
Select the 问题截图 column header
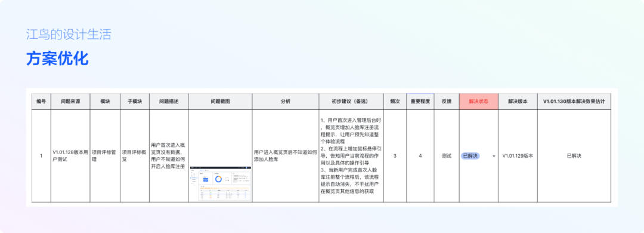coord(220,102)
